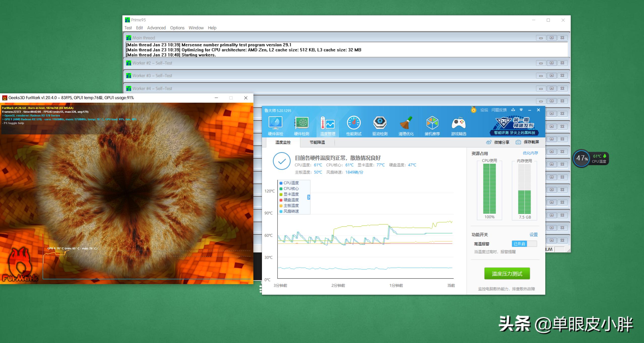Click the CPU使用 usage bar
Viewport: 644px width, 343px height.
pos(489,189)
